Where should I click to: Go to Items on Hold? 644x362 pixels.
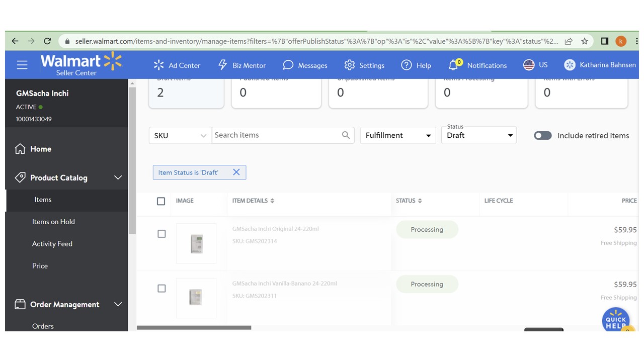53,222
